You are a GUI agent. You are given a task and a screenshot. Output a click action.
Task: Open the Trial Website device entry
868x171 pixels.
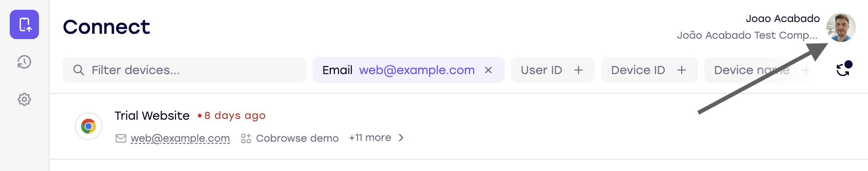tap(152, 116)
